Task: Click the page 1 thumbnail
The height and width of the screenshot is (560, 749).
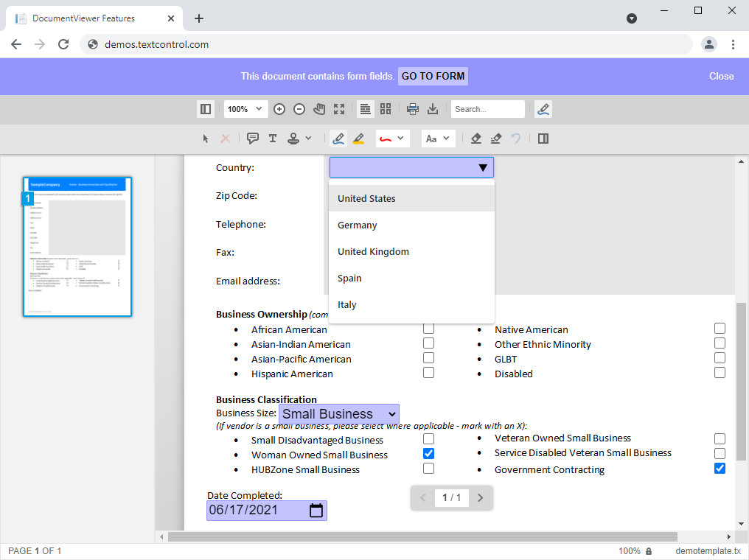Action: 77,247
